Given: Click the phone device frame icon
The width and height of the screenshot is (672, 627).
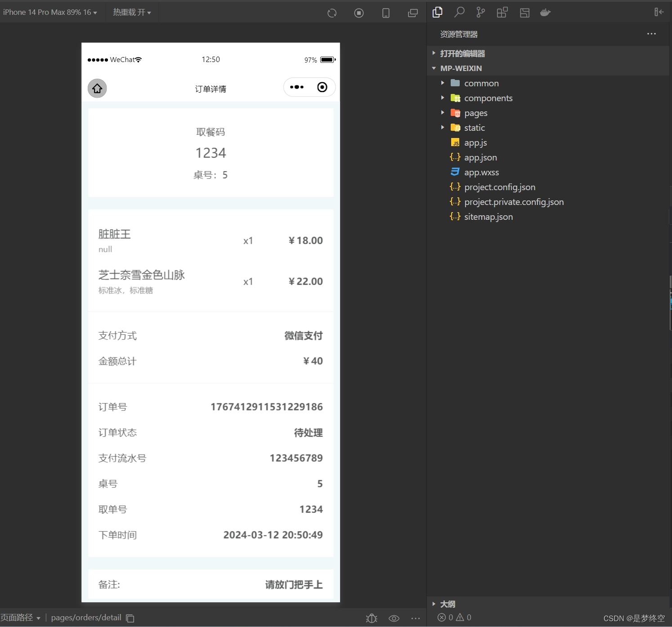Looking at the screenshot, I should [386, 13].
